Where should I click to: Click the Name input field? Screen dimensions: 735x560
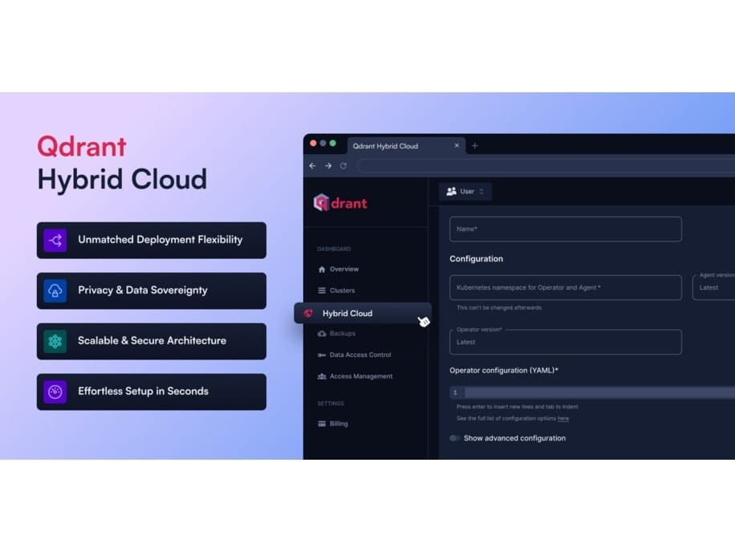coord(565,229)
